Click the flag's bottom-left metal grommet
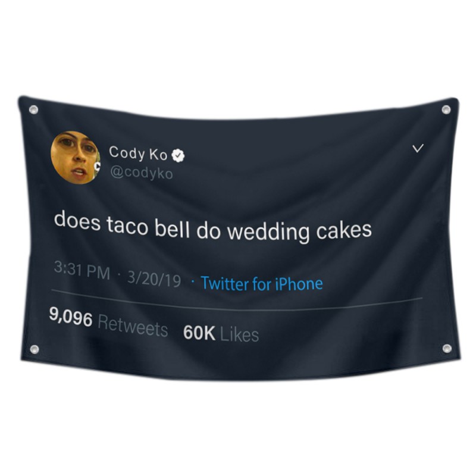The height and width of the screenshot is (476, 476). click(35, 349)
